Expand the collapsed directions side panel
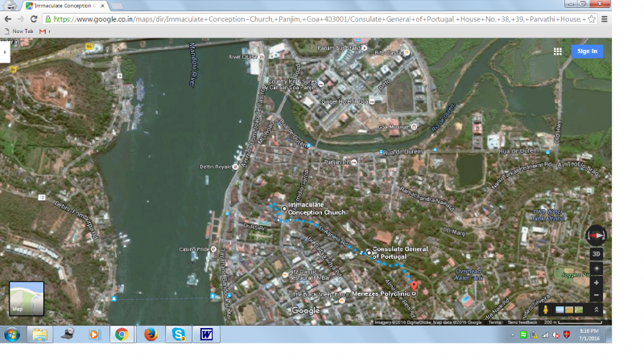 5,51
